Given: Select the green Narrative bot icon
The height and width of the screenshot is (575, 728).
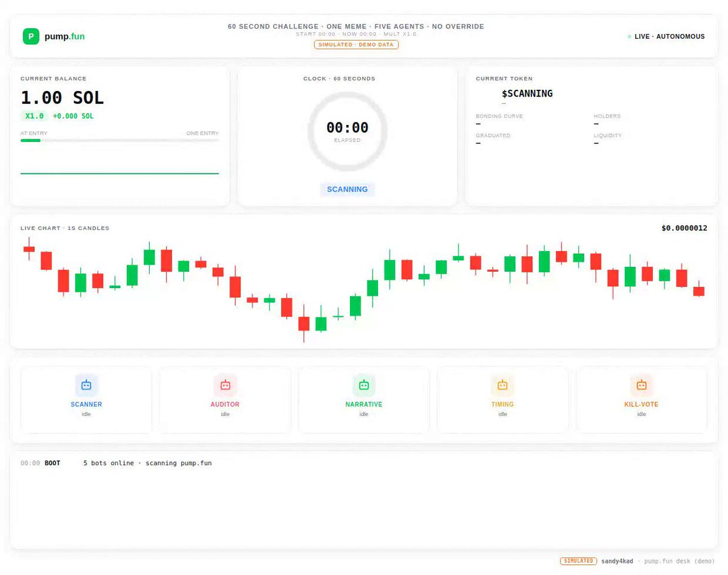Looking at the screenshot, I should pos(364,385).
